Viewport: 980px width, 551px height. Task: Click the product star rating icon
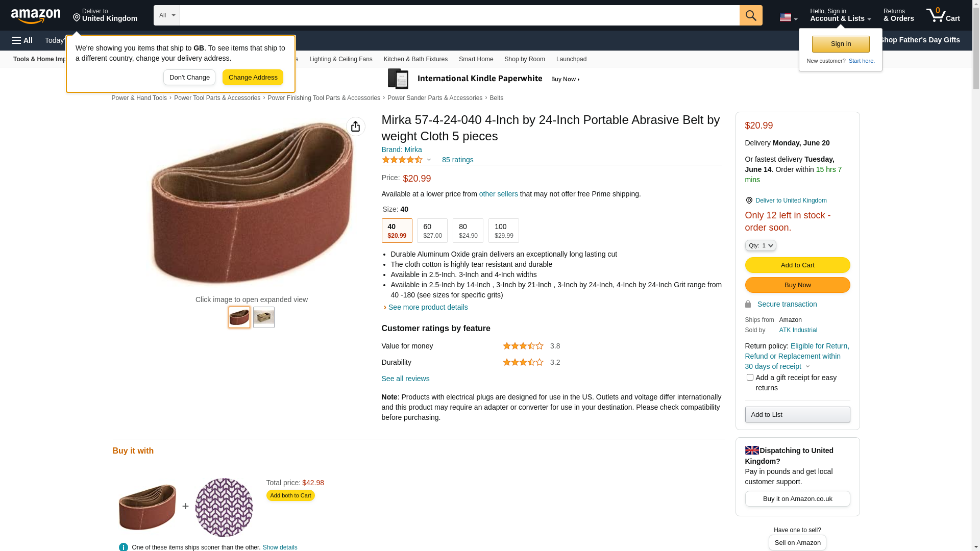(402, 160)
